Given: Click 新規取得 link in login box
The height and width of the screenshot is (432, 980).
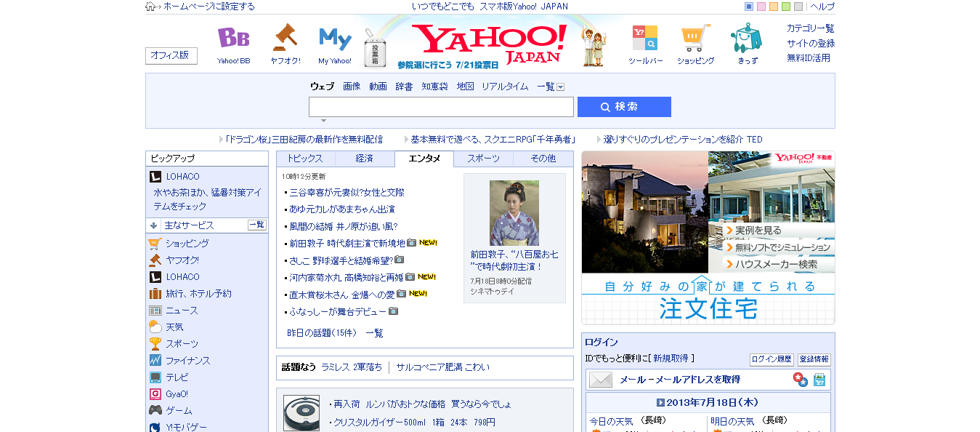Looking at the screenshot, I should tap(671, 359).
